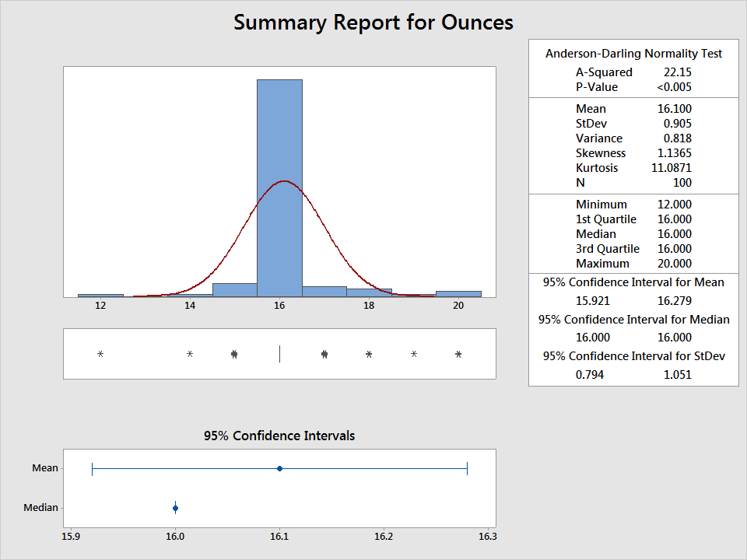747x560 pixels.
Task: Click the small histogram bar at 12
Action: click(x=100, y=295)
